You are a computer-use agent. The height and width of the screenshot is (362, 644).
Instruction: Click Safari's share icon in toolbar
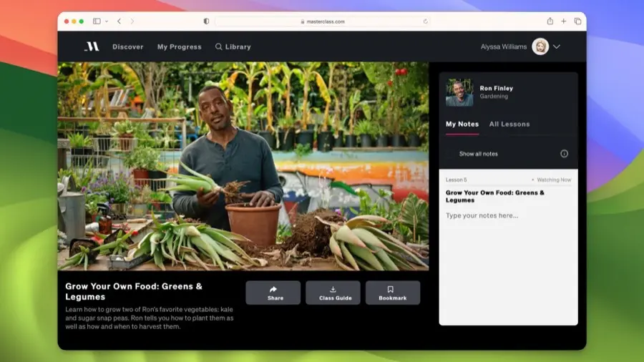click(x=550, y=21)
